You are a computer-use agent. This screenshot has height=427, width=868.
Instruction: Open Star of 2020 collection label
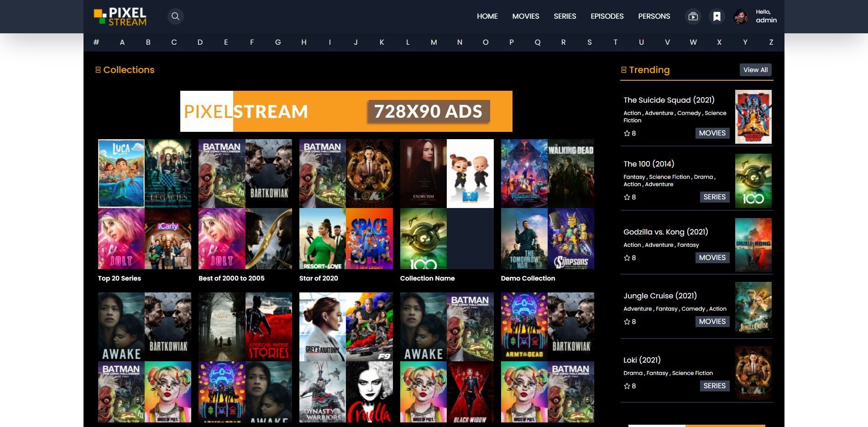(319, 278)
